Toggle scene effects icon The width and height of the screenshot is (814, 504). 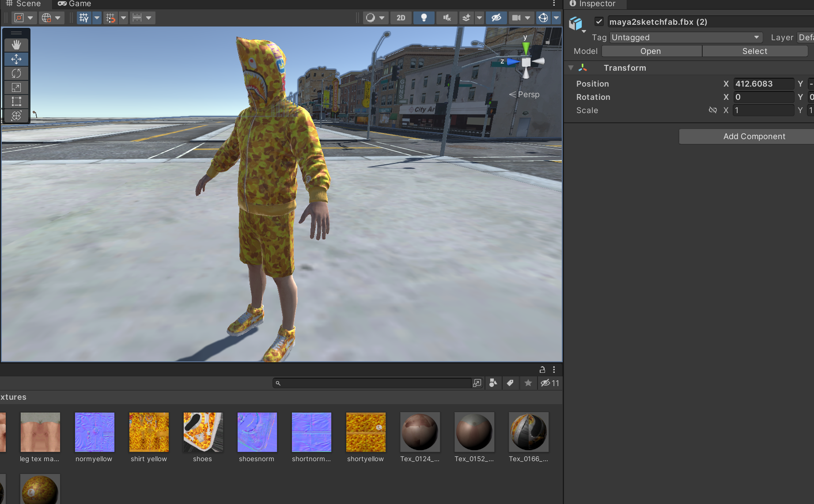tap(466, 18)
